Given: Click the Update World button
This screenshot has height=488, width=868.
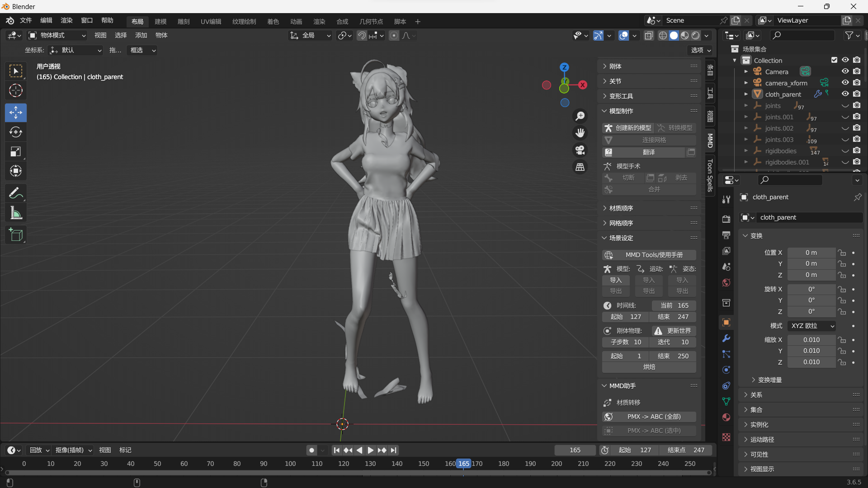Looking at the screenshot, I should pyautogui.click(x=674, y=331).
